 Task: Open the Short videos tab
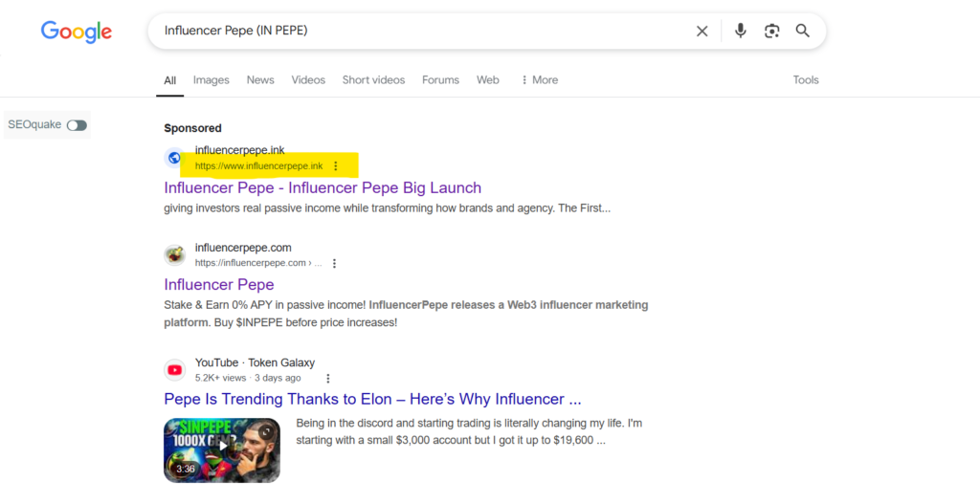pyautogui.click(x=374, y=80)
